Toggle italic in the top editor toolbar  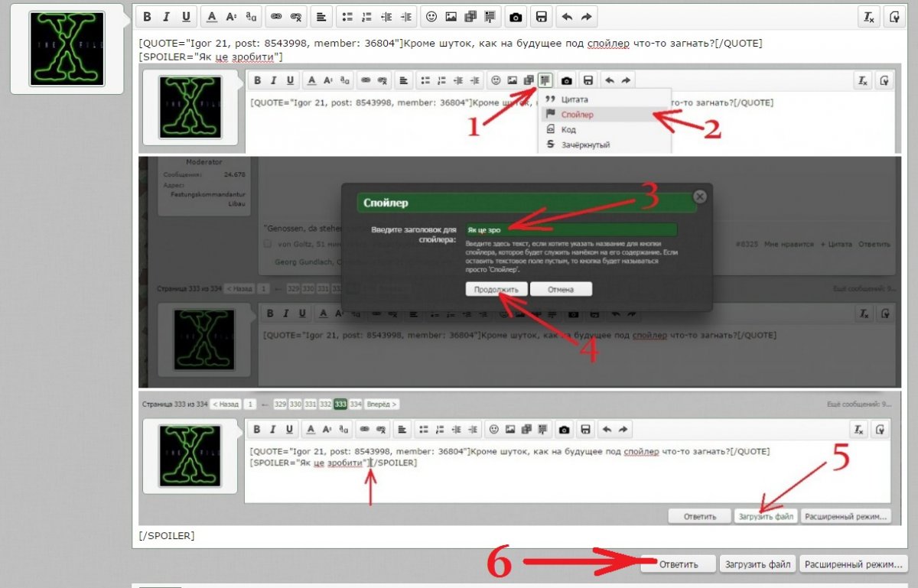pos(167,16)
